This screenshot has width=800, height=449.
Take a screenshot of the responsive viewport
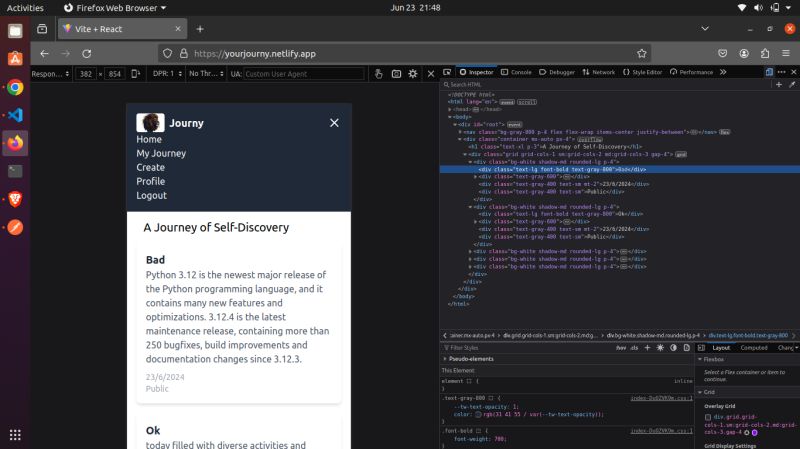coord(396,73)
